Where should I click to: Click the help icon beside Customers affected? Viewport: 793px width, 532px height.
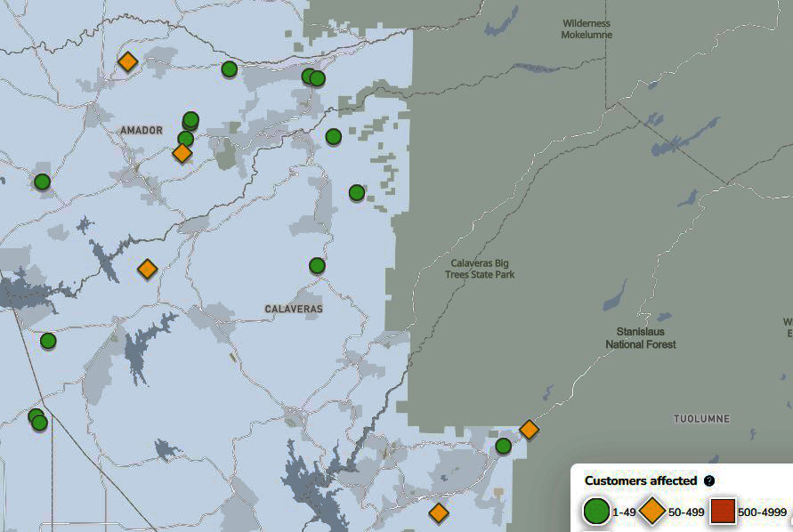(x=709, y=480)
